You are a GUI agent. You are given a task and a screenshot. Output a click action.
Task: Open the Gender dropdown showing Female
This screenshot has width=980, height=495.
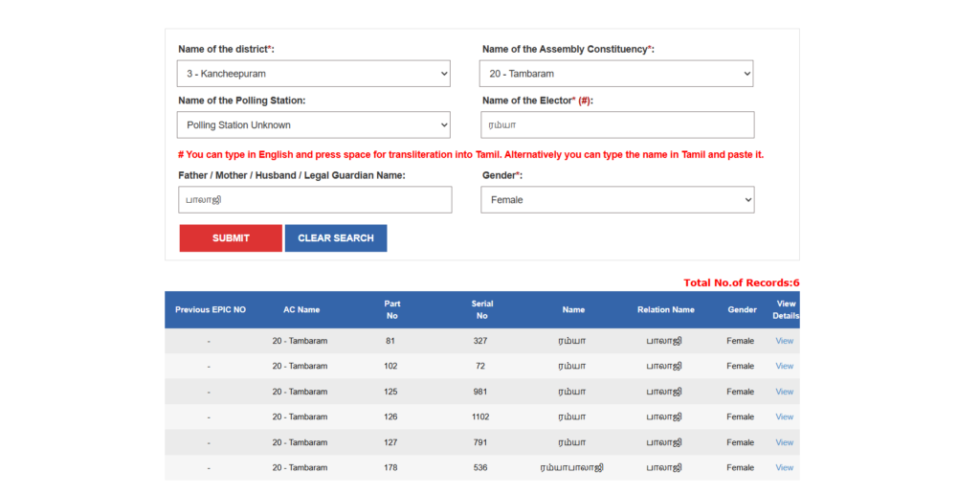[617, 200]
